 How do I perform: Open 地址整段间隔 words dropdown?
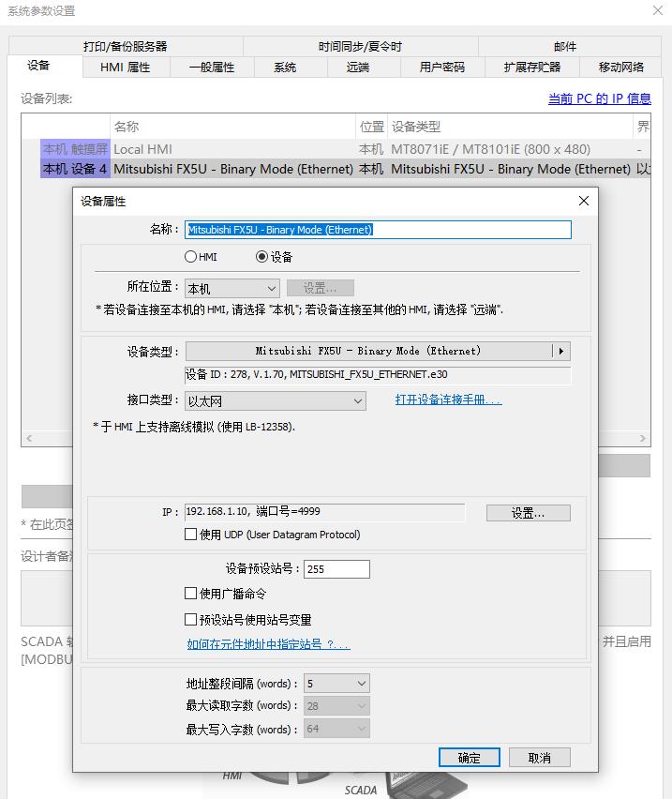336,684
